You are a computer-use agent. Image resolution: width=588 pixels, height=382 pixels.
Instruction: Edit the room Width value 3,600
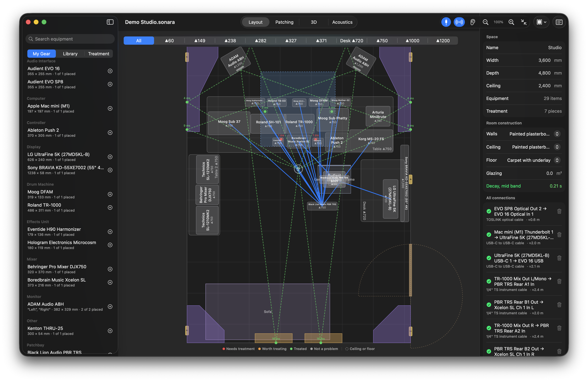click(544, 60)
